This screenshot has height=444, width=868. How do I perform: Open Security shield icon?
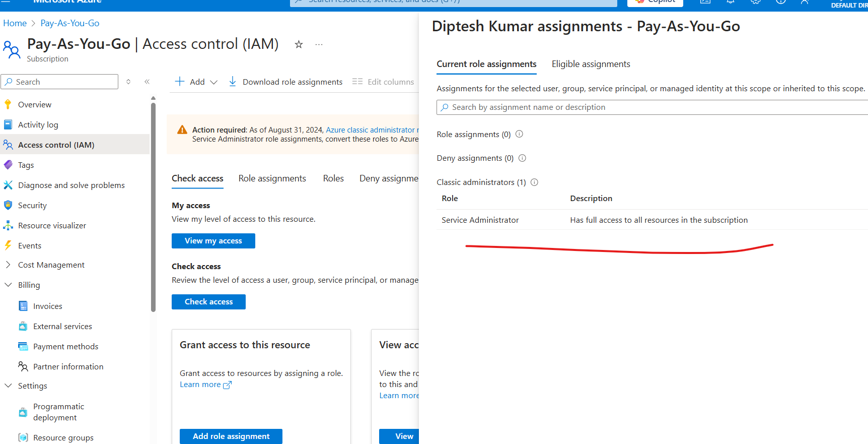click(x=8, y=205)
